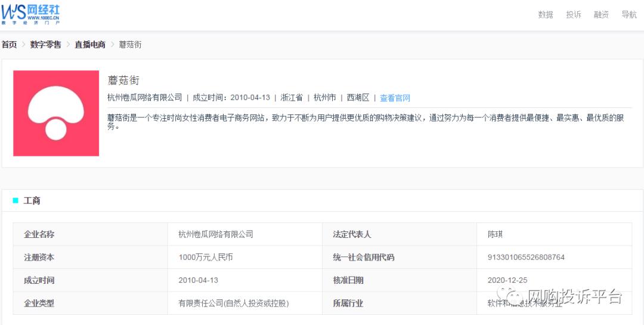This screenshot has width=644, height=325.
Task: Click the 蘑菇街 description paragraph
Action: click(366, 122)
